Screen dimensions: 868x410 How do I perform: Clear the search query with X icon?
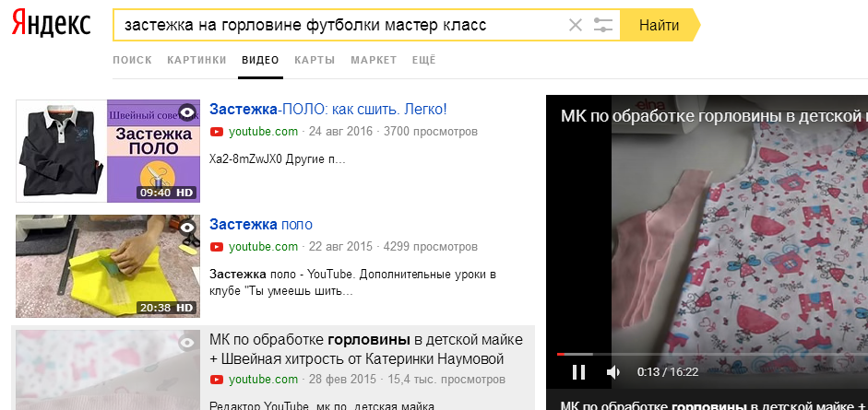(x=576, y=25)
